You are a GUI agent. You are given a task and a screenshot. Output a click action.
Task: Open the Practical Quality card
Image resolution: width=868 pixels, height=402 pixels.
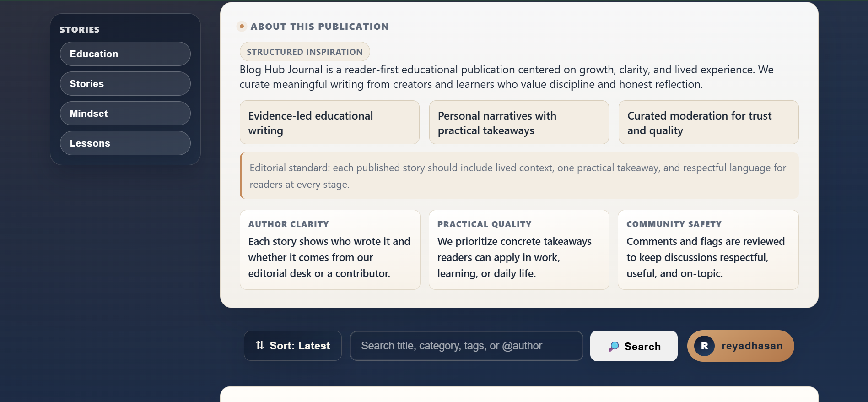(x=519, y=250)
